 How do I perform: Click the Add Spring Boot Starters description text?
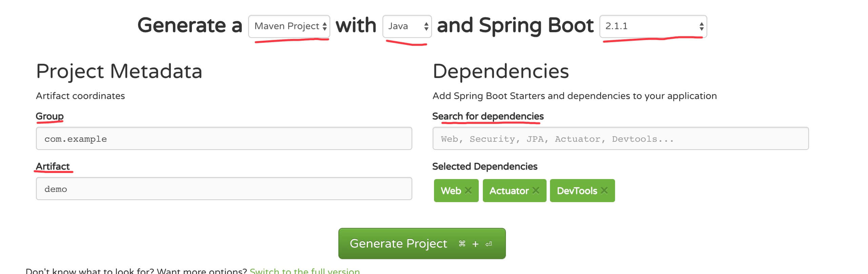click(x=574, y=96)
